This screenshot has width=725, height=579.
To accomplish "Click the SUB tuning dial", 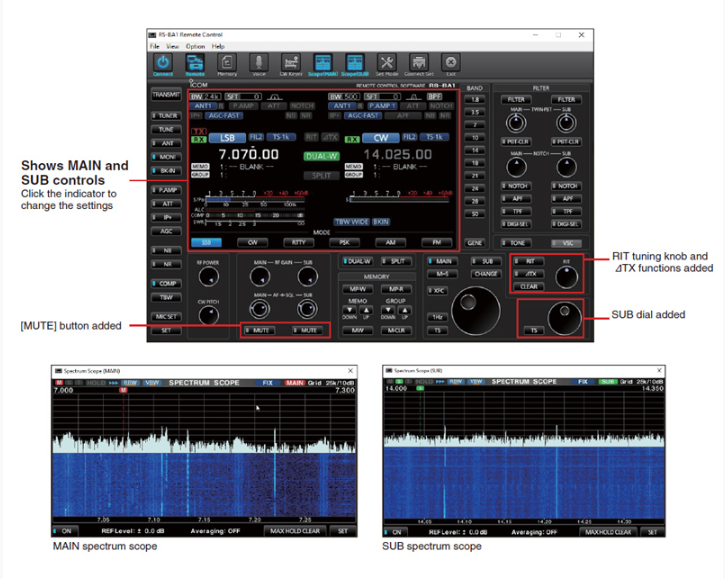I will [564, 319].
